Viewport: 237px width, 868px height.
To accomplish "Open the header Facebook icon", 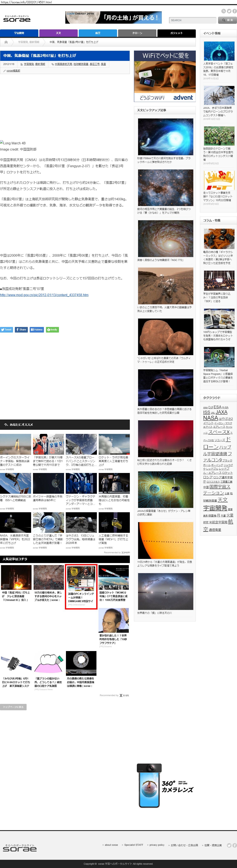I will (234, 11).
